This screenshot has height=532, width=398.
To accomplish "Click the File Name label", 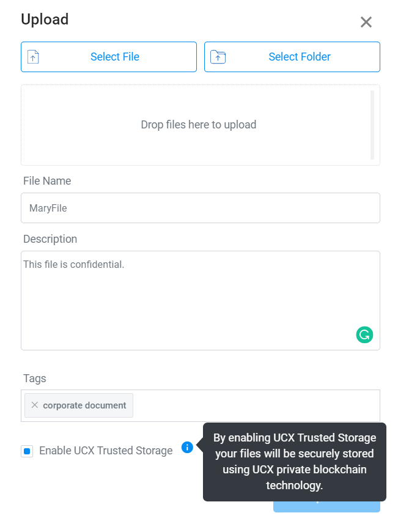I will coord(47,181).
